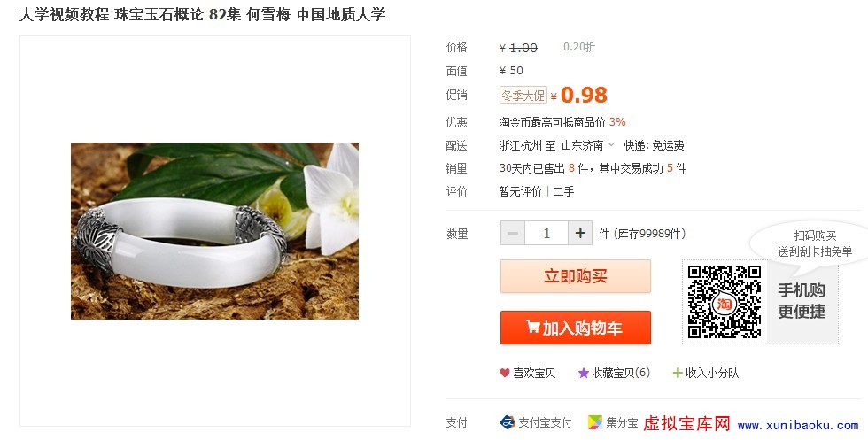
Task: Add item with 加入购物车 button
Action: pyautogui.click(x=576, y=328)
